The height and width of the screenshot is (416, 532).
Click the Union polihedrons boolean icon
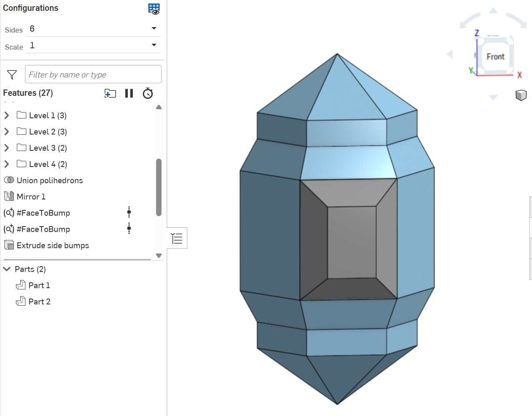point(9,180)
